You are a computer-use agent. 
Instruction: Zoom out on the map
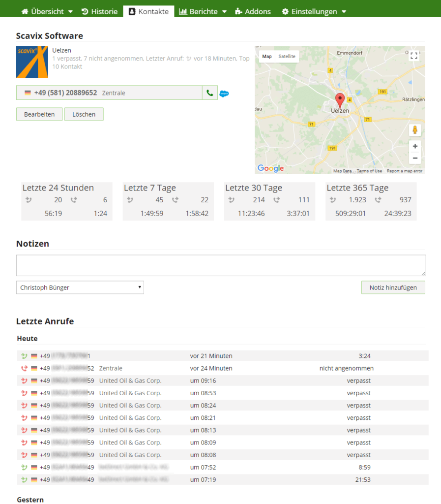[x=415, y=158]
